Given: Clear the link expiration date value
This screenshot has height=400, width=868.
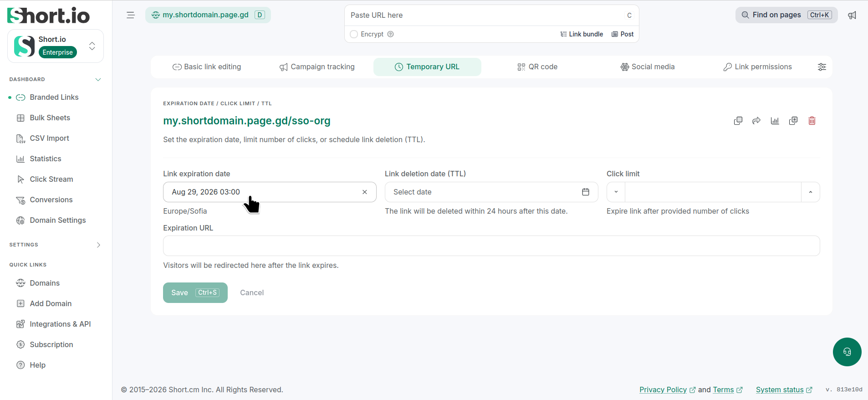Looking at the screenshot, I should pyautogui.click(x=365, y=192).
